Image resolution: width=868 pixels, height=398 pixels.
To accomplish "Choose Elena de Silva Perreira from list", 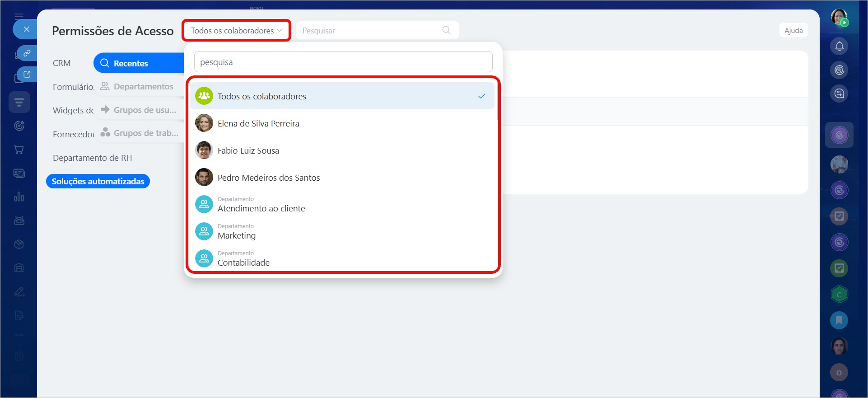I will click(x=258, y=124).
